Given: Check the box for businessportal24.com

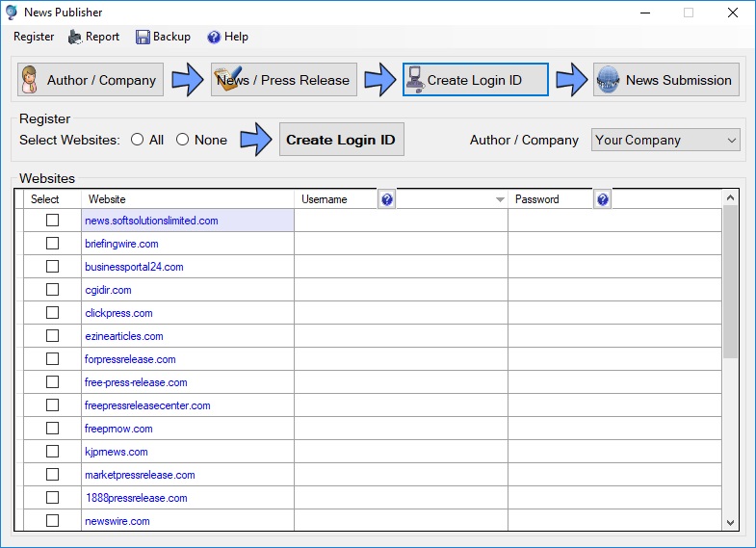Looking at the screenshot, I should (53, 267).
